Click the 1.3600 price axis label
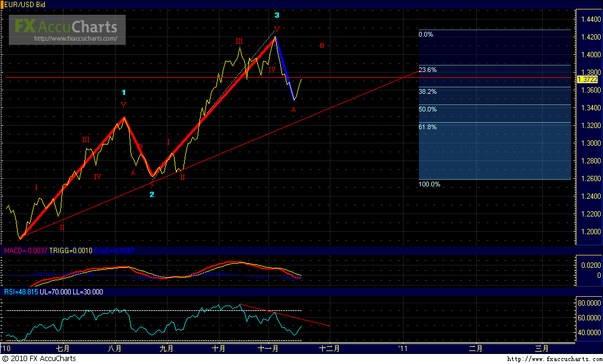603x364 pixels. [590, 90]
